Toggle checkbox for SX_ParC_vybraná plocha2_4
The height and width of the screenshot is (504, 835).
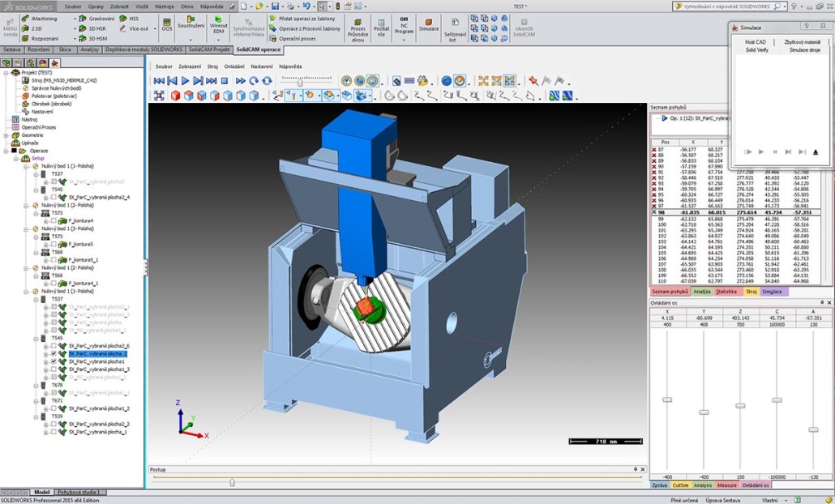pyautogui.click(x=54, y=198)
